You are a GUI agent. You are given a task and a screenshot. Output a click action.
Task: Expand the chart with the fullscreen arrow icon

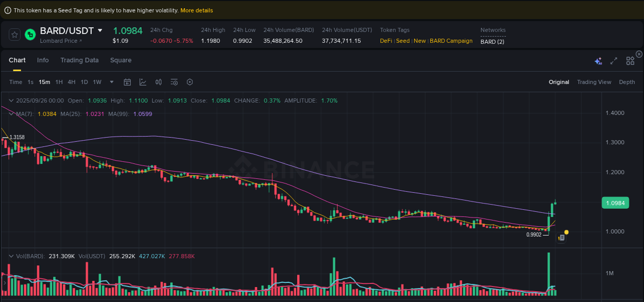614,60
